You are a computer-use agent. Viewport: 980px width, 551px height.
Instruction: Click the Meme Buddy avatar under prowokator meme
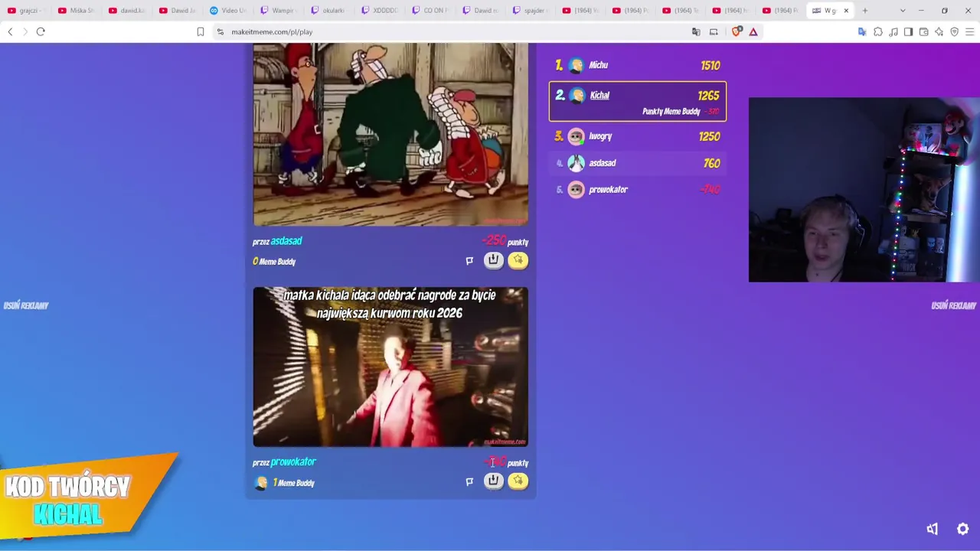point(261,483)
